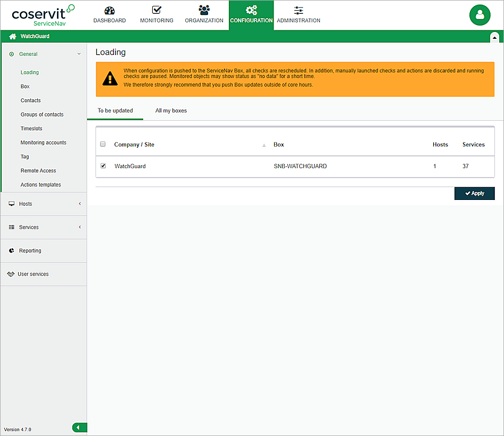Toggle the select-all boxes header checkbox
The image size is (504, 436).
click(x=103, y=144)
